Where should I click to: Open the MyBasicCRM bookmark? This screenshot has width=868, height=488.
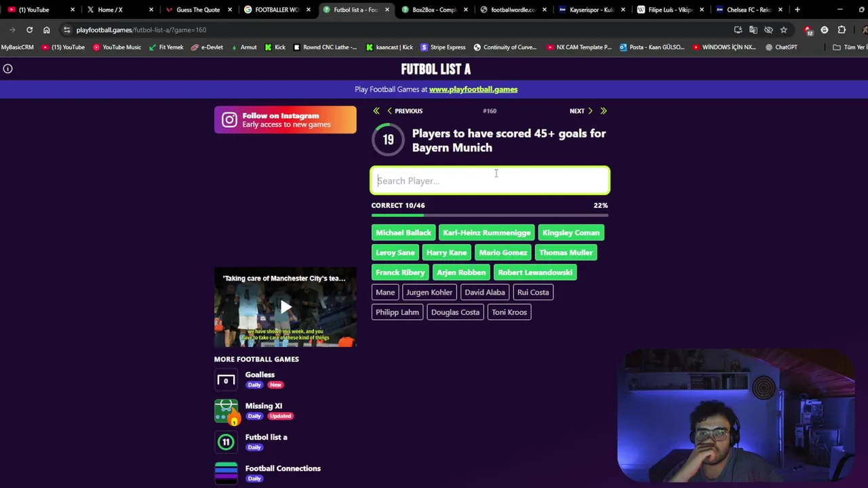pos(17,47)
